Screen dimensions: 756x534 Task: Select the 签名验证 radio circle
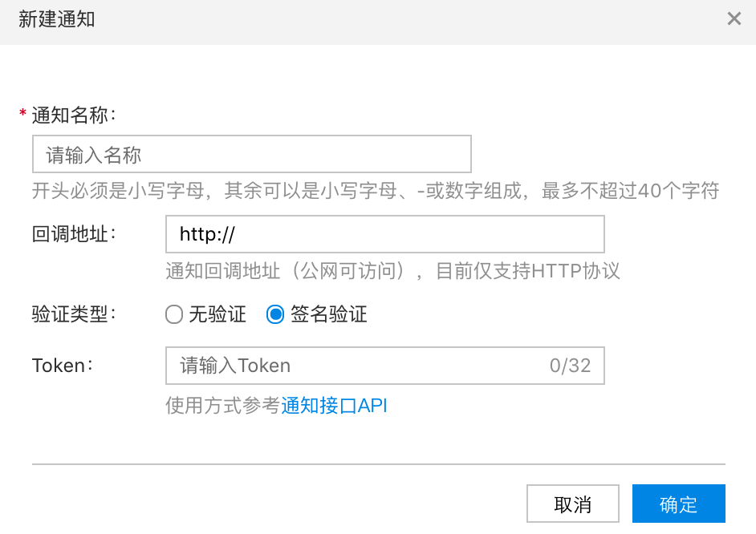(275, 314)
